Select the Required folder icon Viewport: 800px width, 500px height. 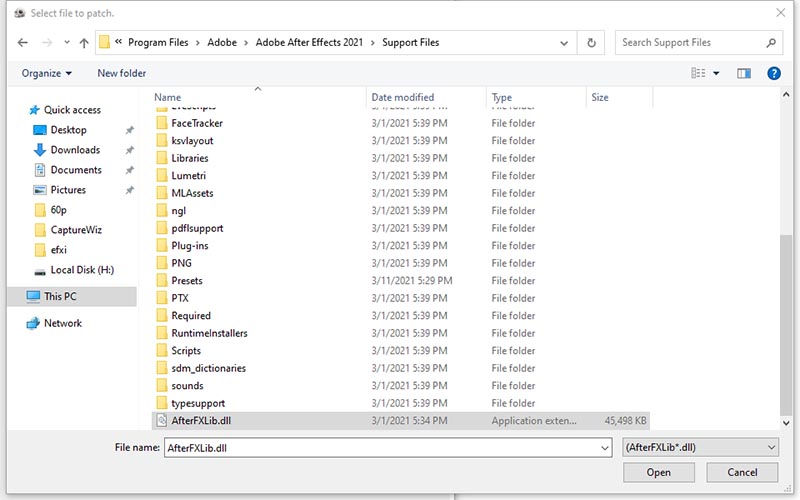(161, 315)
